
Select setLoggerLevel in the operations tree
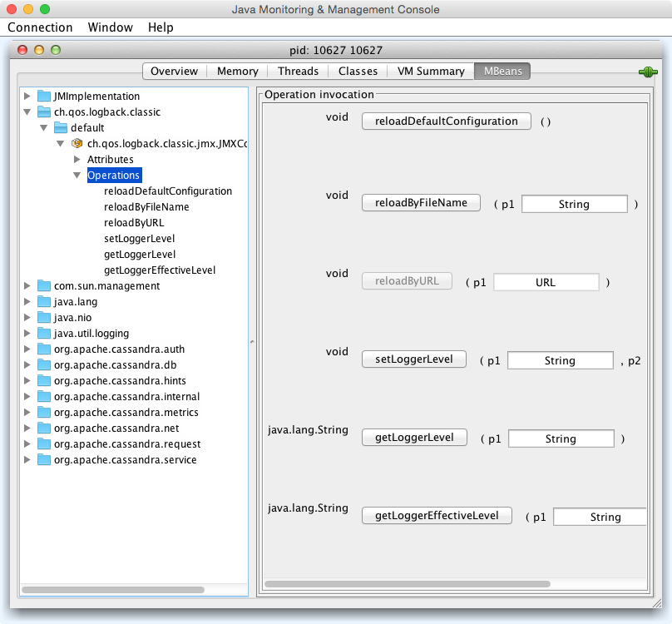pyautogui.click(x=139, y=239)
